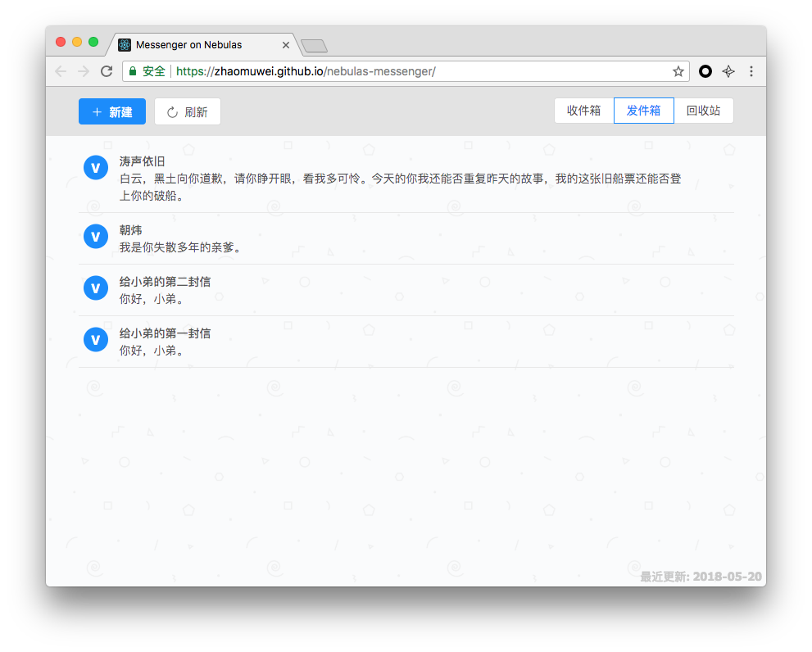Click the avatar beside 给小弟的第一封信
The width and height of the screenshot is (812, 652).
pyautogui.click(x=96, y=340)
